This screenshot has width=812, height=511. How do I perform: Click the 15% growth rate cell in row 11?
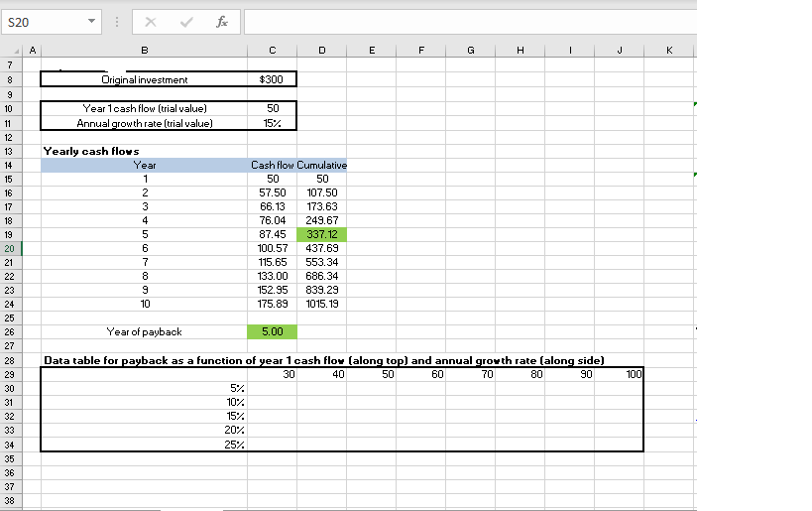tap(272, 123)
